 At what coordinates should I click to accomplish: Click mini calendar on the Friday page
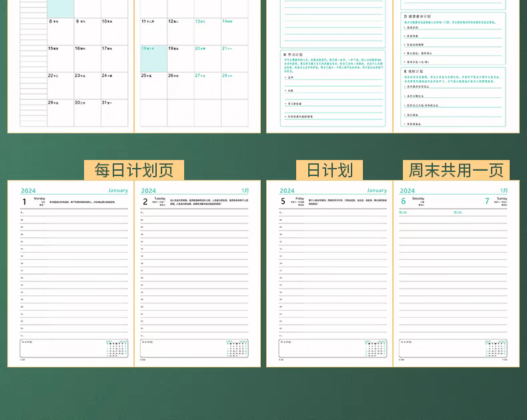[x=376, y=348]
